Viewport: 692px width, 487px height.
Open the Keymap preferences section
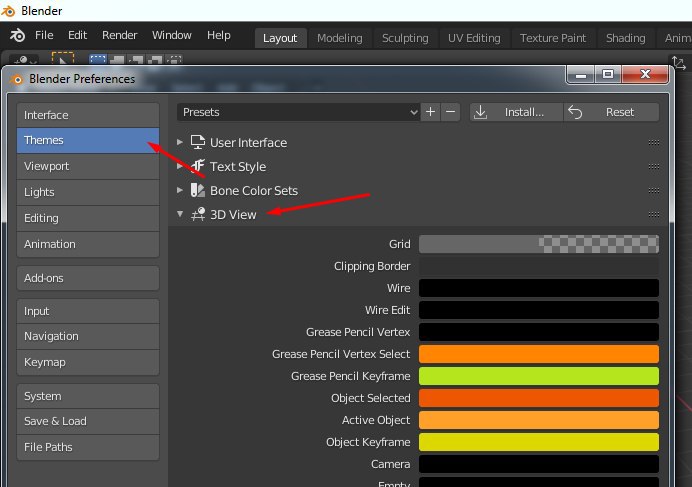pyautogui.click(x=88, y=362)
